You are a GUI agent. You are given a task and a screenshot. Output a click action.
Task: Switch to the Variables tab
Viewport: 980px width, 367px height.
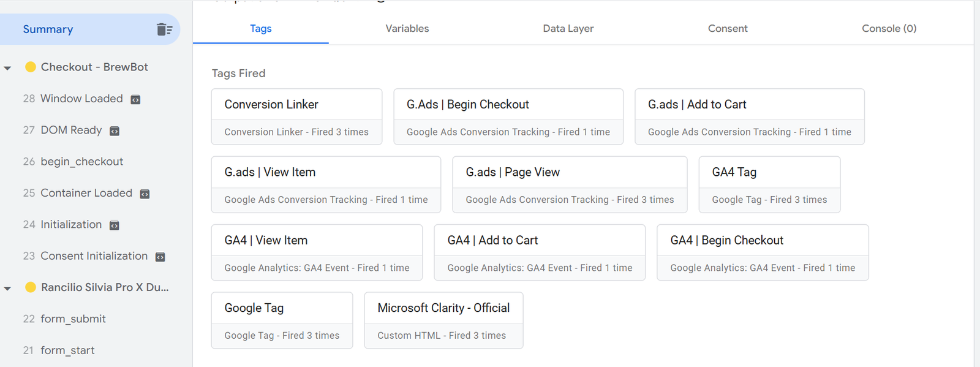[407, 28]
